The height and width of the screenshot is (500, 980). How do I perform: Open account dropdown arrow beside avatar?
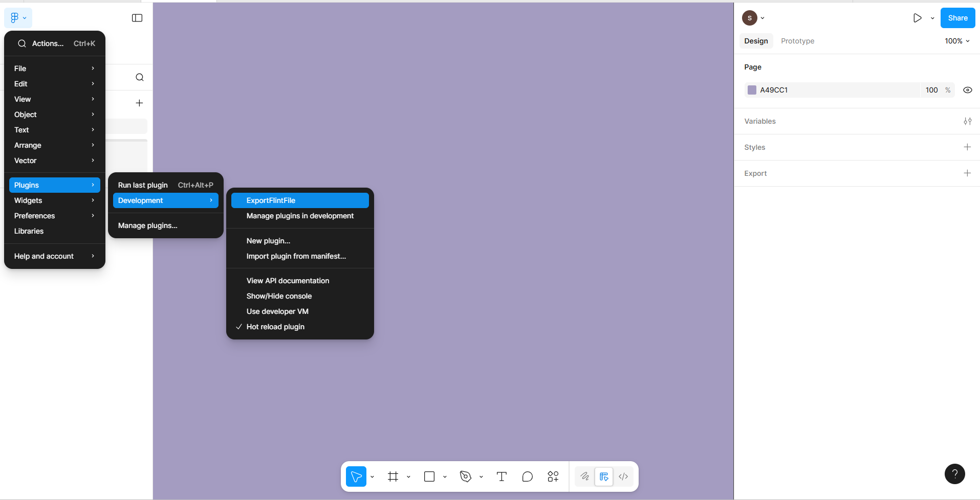point(763,18)
